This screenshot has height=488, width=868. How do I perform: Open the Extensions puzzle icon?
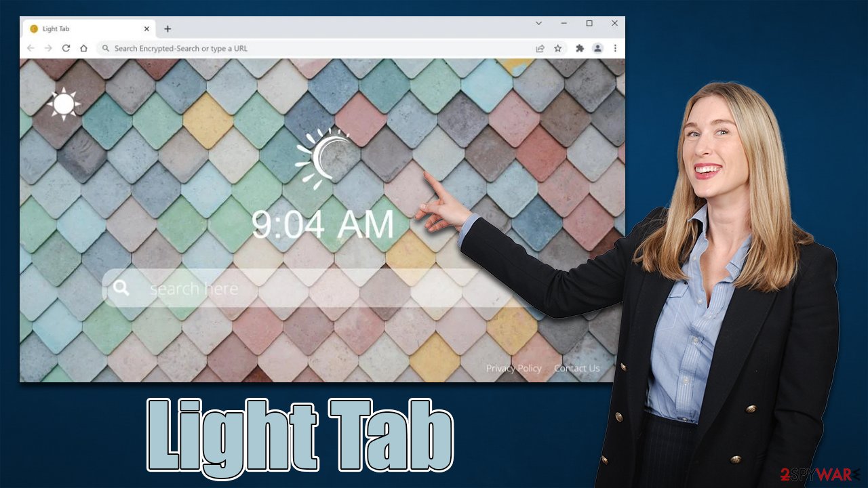[x=580, y=48]
